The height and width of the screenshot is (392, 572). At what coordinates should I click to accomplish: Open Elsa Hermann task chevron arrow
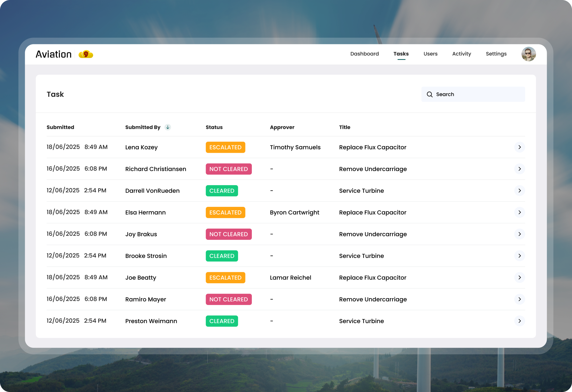pyautogui.click(x=519, y=212)
